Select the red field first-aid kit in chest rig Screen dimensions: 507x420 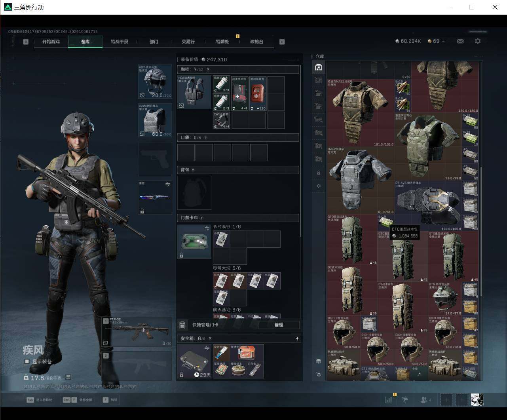click(258, 93)
